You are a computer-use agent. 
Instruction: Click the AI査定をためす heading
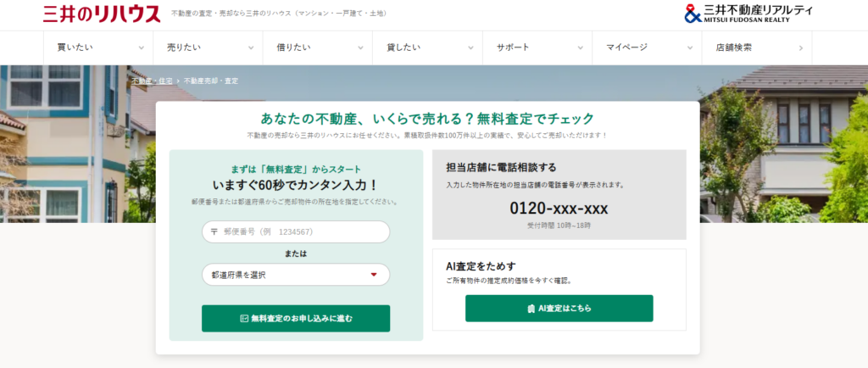click(481, 266)
